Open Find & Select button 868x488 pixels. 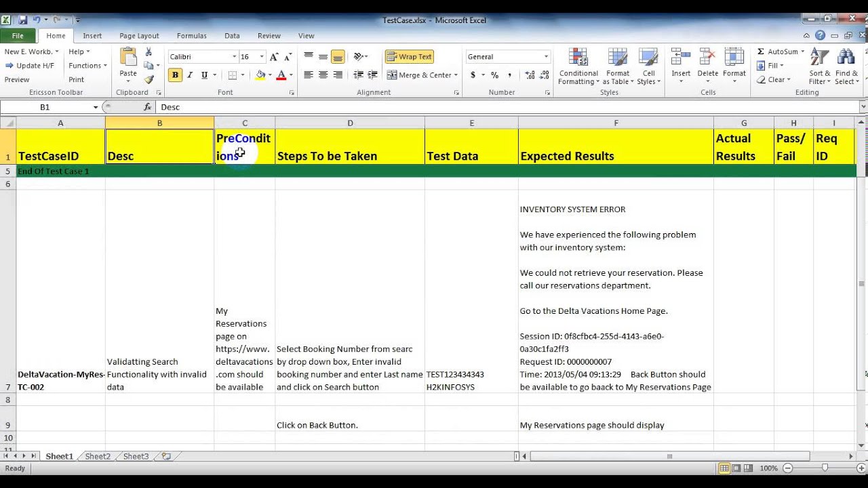(847, 66)
